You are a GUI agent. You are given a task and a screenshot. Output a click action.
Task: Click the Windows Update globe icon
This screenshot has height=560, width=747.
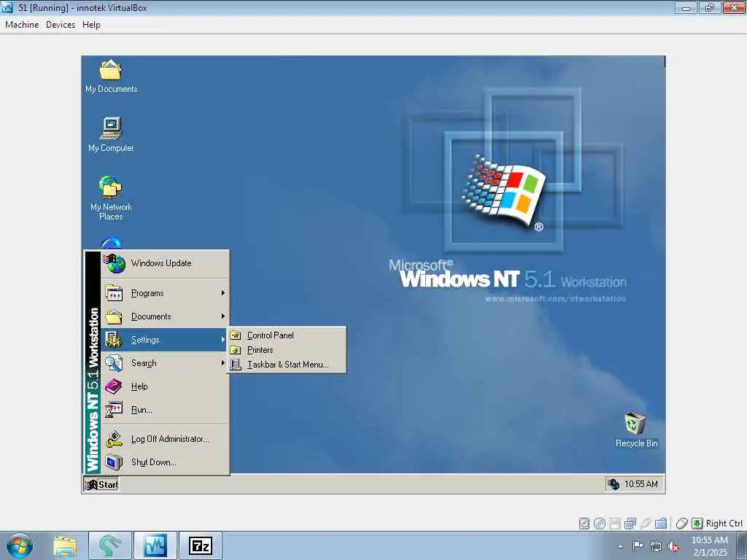click(x=115, y=263)
